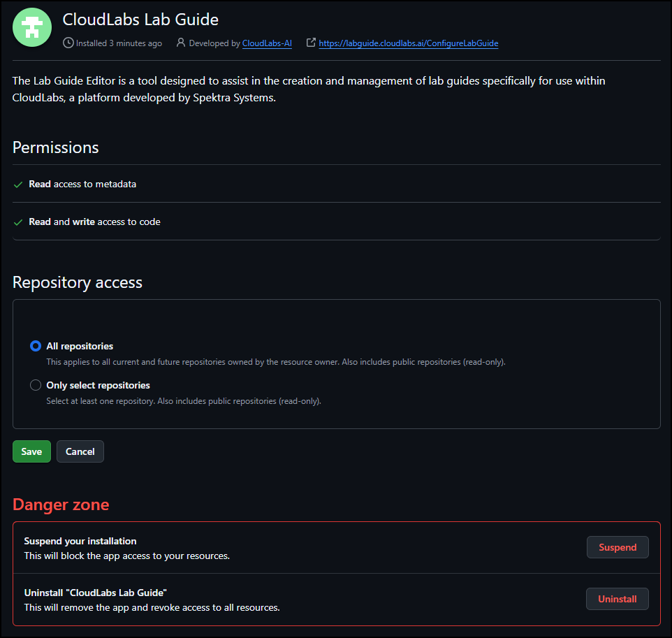Click the Danger zone heading
The height and width of the screenshot is (638, 672).
[x=61, y=505]
